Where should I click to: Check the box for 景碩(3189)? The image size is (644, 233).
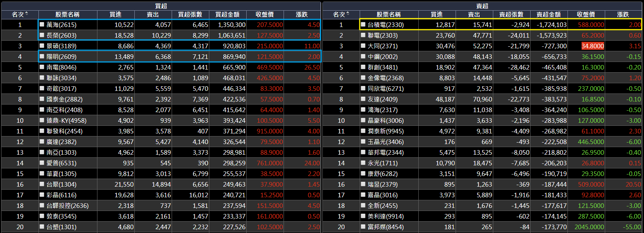pos(42,46)
